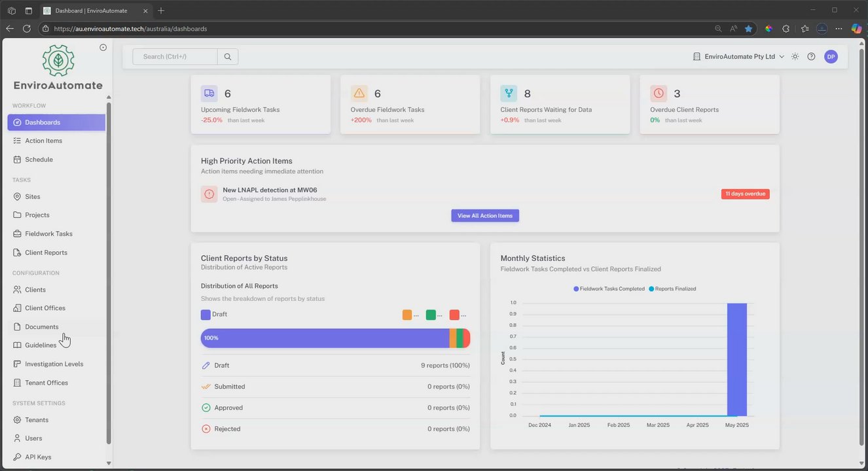Click the View All Action Items button
The image size is (868, 471).
(x=485, y=216)
